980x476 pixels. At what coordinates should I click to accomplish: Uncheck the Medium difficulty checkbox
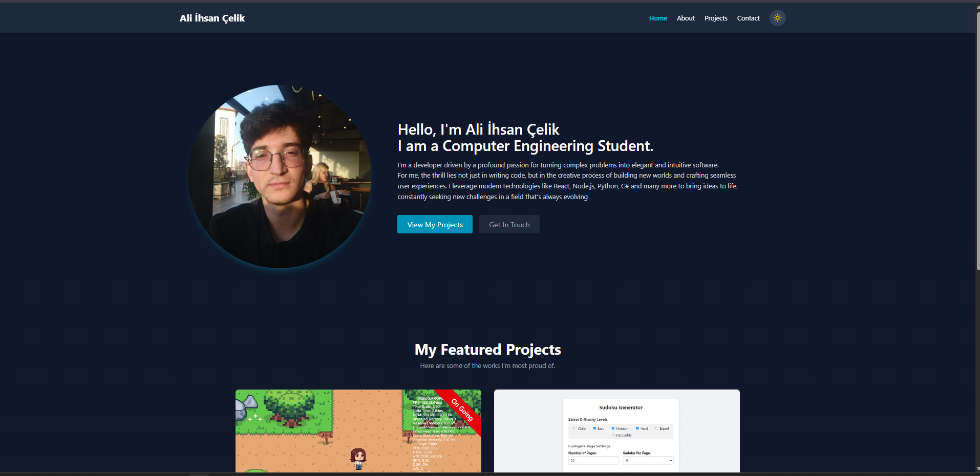click(x=613, y=428)
